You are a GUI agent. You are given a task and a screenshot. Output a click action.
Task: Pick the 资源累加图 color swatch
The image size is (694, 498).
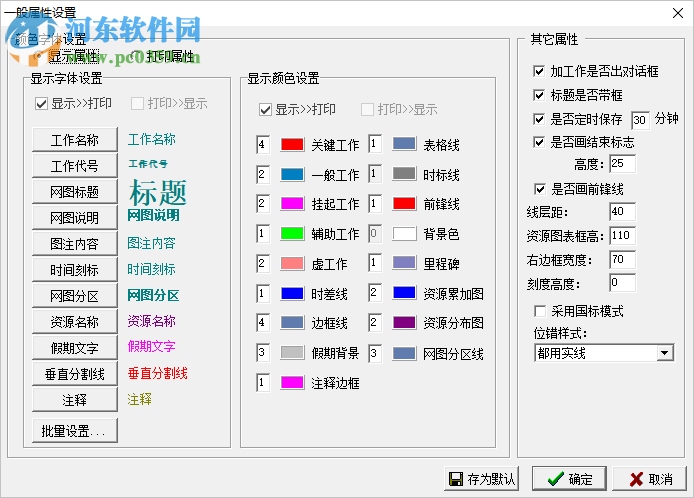404,293
